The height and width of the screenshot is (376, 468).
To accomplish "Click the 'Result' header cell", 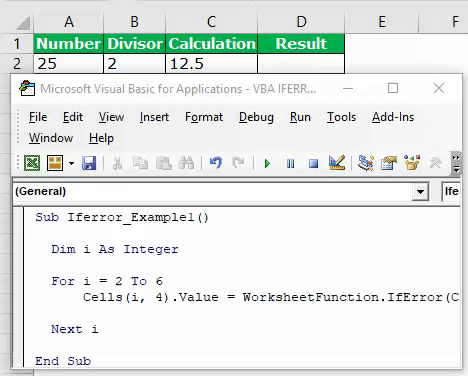I will click(301, 44).
